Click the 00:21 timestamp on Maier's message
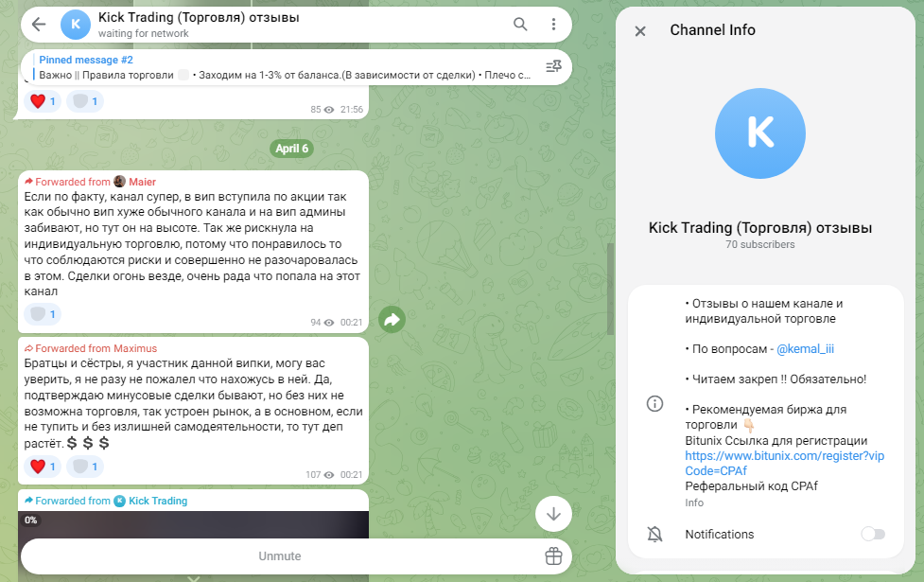This screenshot has height=582, width=924. (x=351, y=323)
